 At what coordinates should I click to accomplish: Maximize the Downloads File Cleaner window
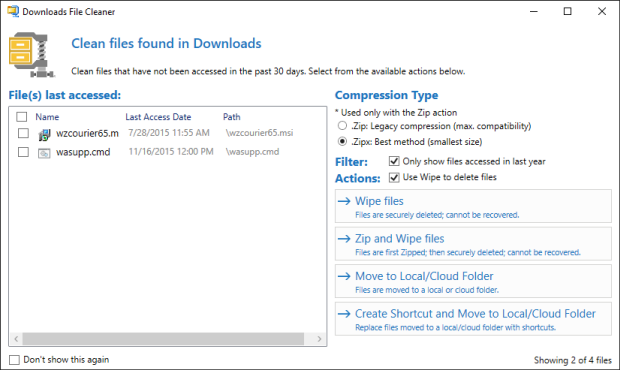(x=567, y=11)
